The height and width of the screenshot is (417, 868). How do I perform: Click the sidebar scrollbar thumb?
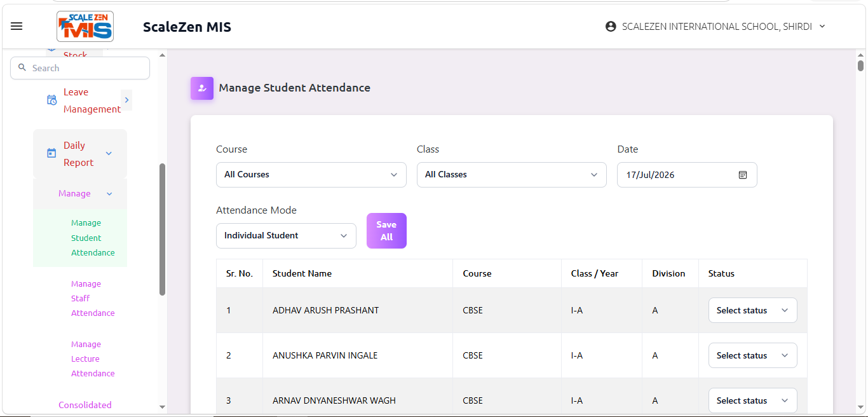click(162, 229)
